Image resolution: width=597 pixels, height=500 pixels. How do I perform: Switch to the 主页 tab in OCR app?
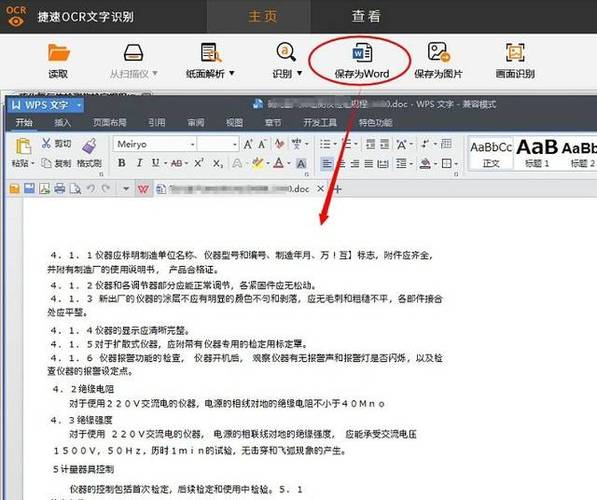[263, 16]
